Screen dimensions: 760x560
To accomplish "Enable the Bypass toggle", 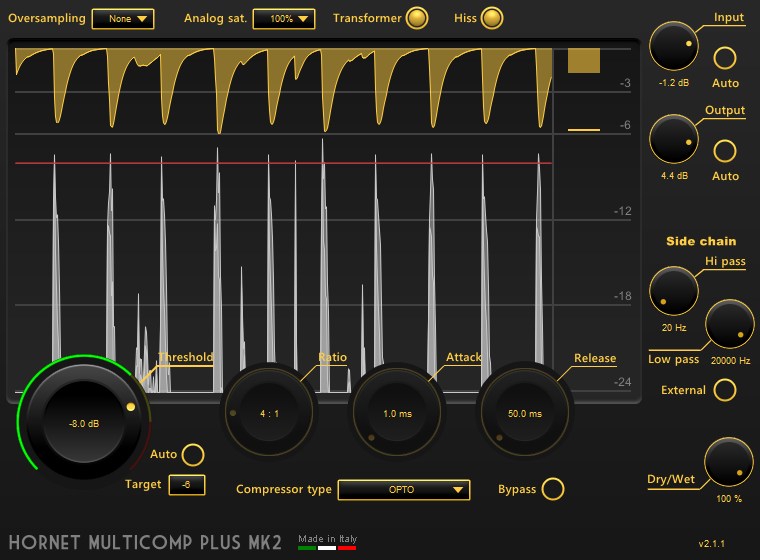I will coord(551,489).
